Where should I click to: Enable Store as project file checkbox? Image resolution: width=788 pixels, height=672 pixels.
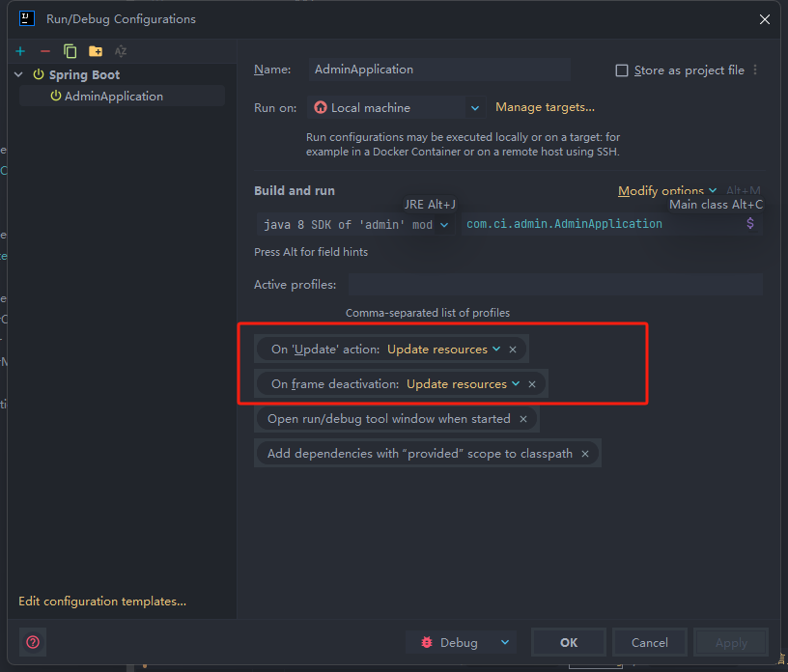622,70
